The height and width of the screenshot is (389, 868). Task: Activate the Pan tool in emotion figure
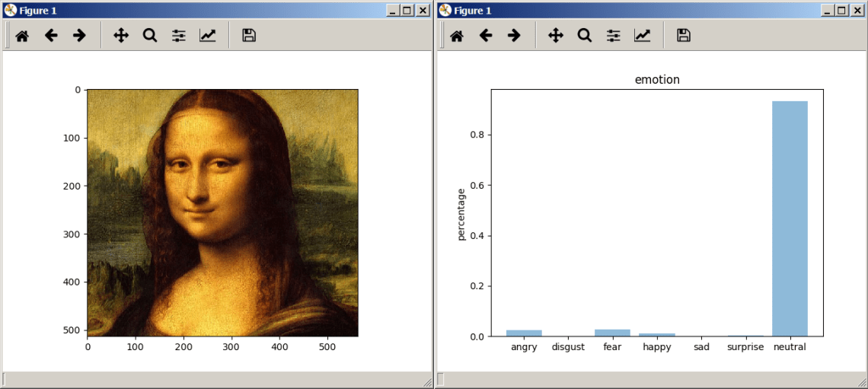pos(555,36)
